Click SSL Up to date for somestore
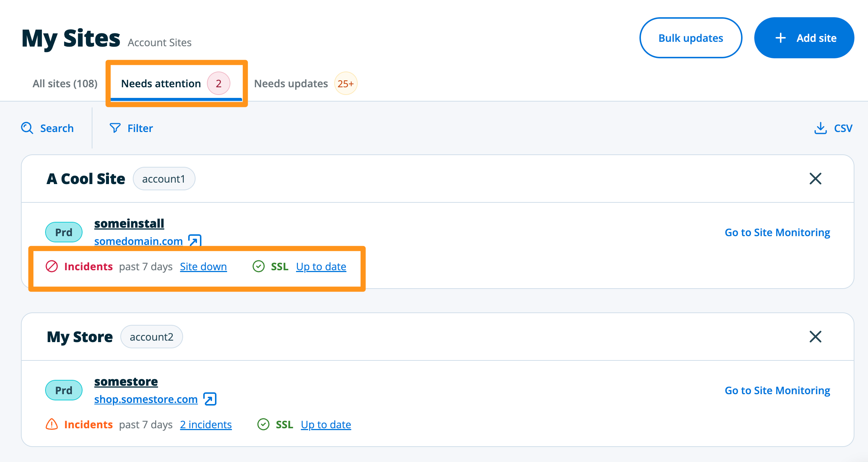Image resolution: width=868 pixels, height=462 pixels. (x=326, y=425)
